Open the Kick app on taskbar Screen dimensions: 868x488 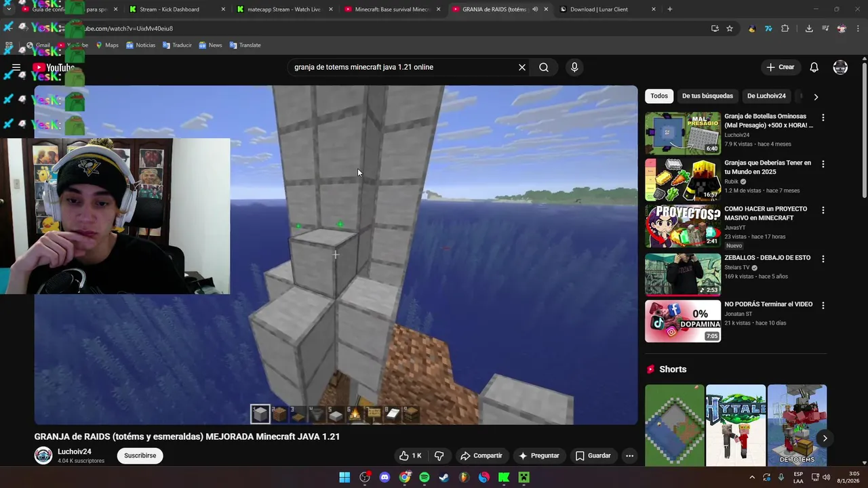[x=504, y=477]
